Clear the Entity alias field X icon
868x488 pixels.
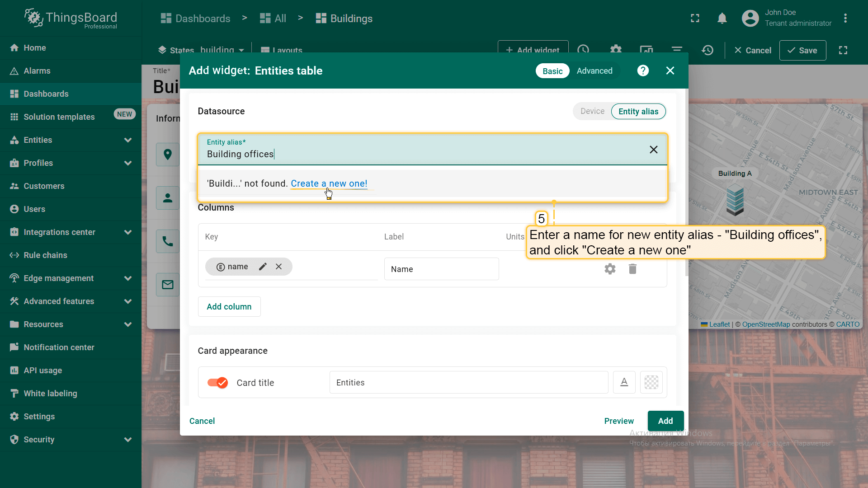653,150
